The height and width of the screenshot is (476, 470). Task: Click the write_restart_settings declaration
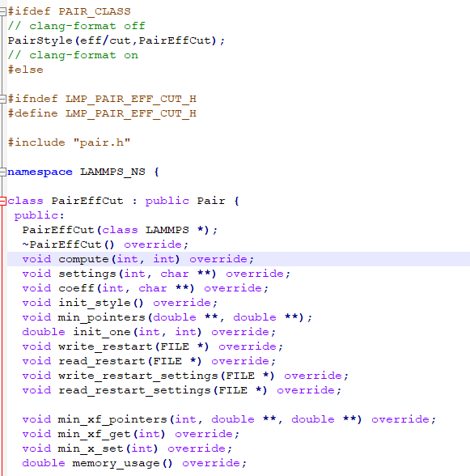click(185, 376)
